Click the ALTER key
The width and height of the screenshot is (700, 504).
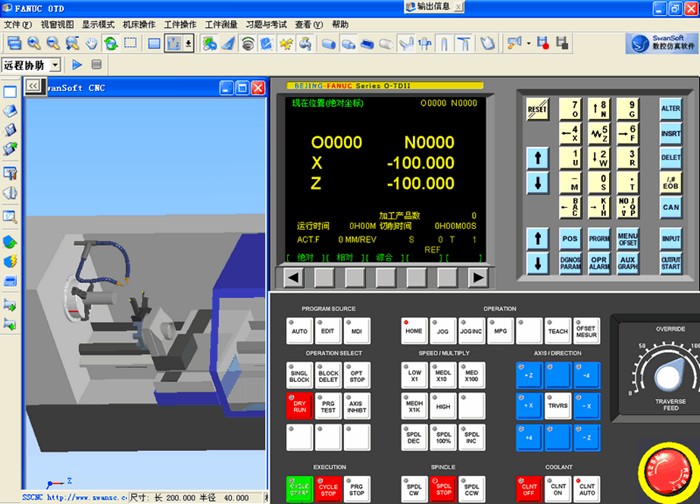coord(671,108)
